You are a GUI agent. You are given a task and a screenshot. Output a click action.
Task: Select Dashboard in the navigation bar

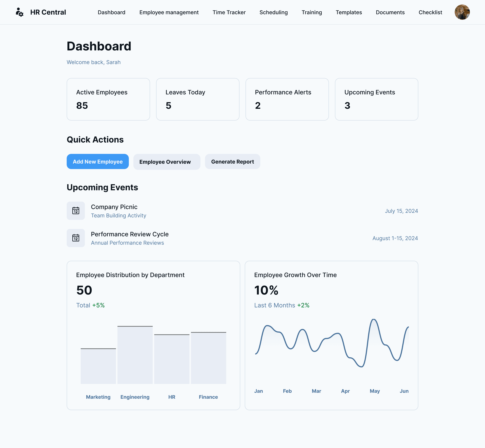[112, 12]
